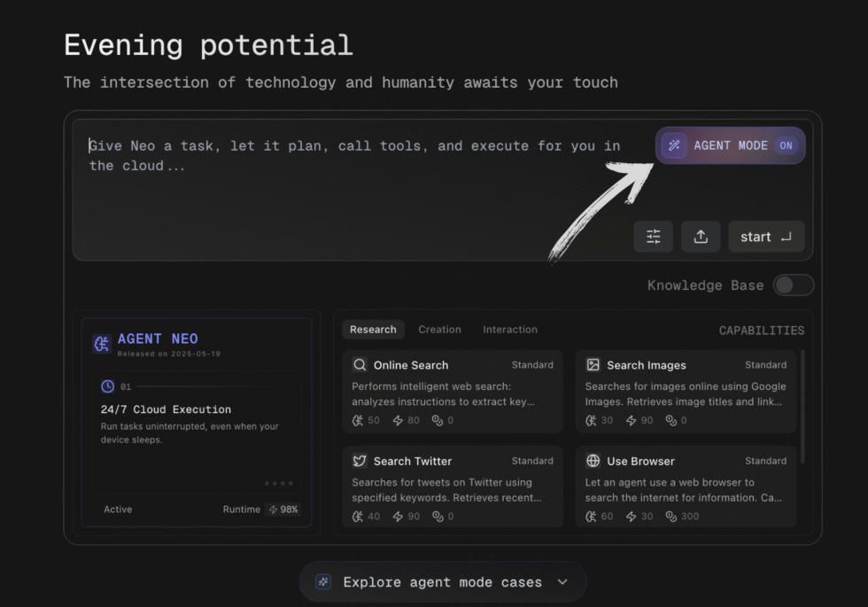This screenshot has width=868, height=607.
Task: Click the Agent Neo logo icon
Action: point(102,343)
